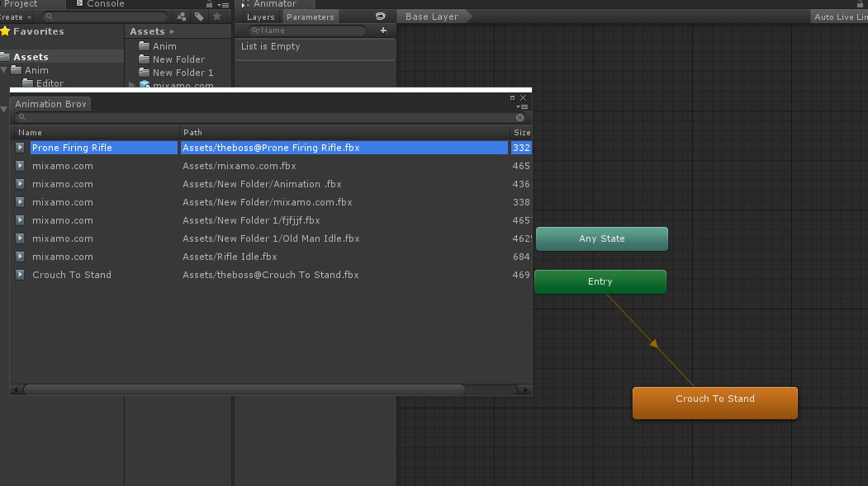This screenshot has width=868, height=486.
Task: Toggle Animator layers panel visibility eye
Action: coord(380,17)
